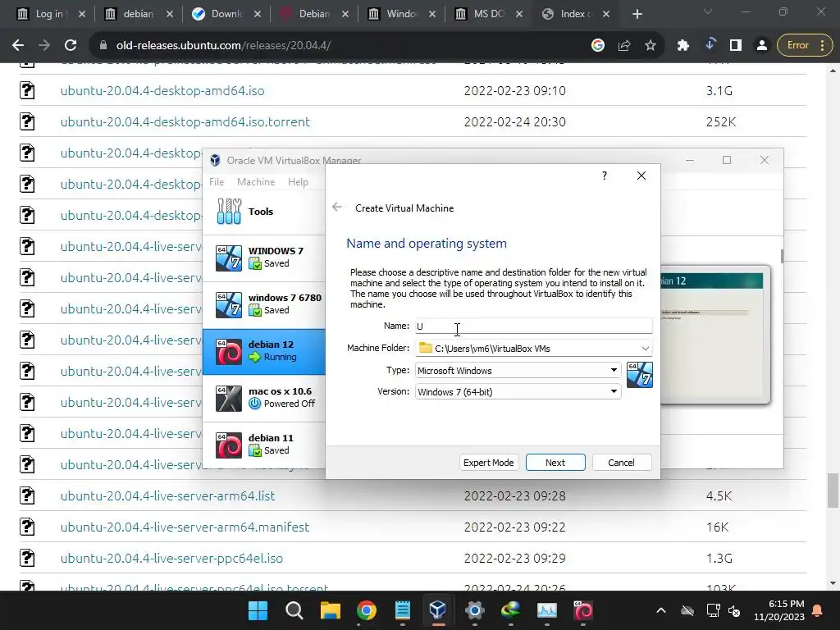Open ubuntu-20.04.4-desktop-amd64.iso.torrent link
This screenshot has height=630, width=840.
[x=185, y=121]
